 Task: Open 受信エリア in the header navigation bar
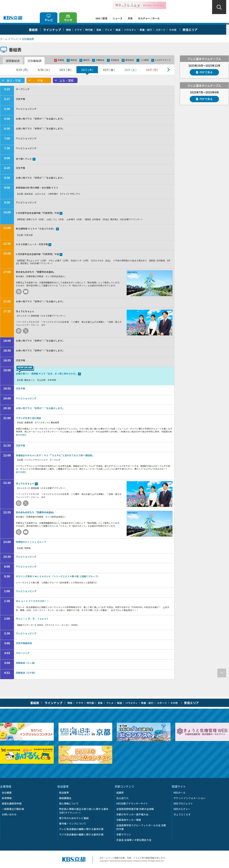(190, 30)
